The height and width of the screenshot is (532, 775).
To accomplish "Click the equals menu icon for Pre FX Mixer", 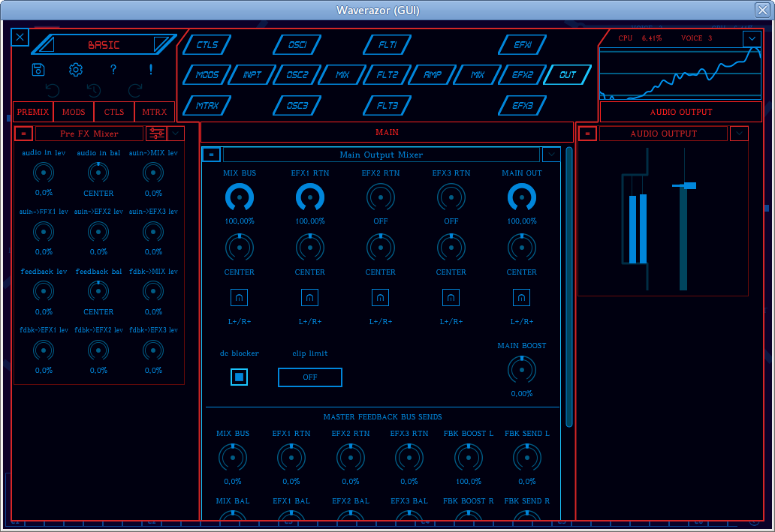I will (x=24, y=134).
